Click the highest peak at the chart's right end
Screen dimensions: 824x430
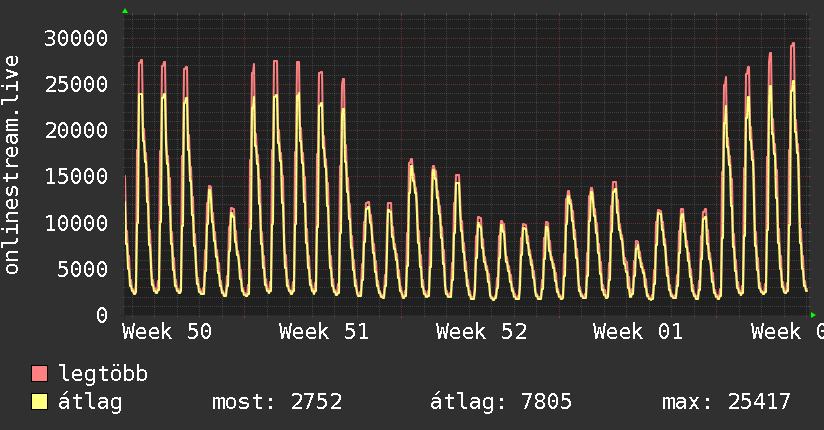point(792,44)
